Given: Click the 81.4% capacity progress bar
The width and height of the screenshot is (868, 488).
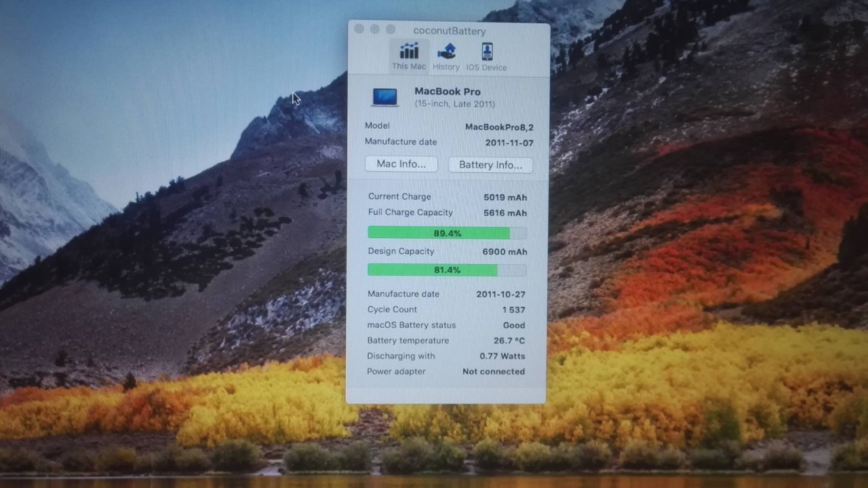Looking at the screenshot, I should (447, 269).
